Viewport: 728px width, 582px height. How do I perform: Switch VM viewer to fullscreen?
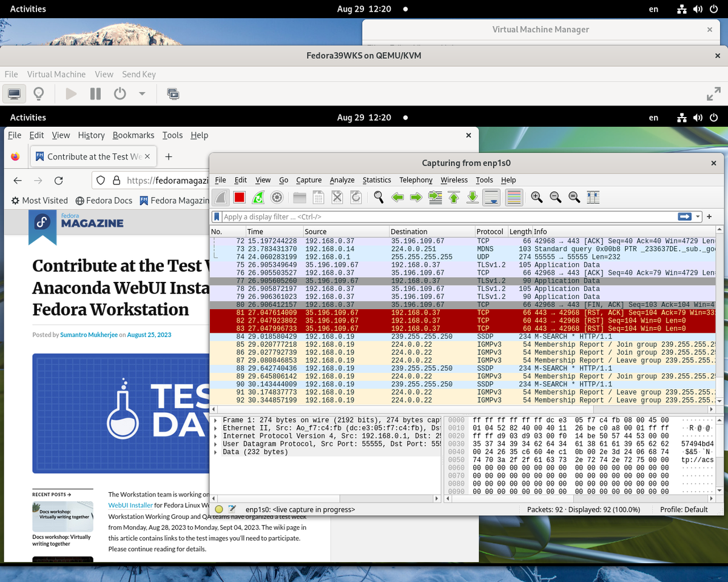point(713,94)
